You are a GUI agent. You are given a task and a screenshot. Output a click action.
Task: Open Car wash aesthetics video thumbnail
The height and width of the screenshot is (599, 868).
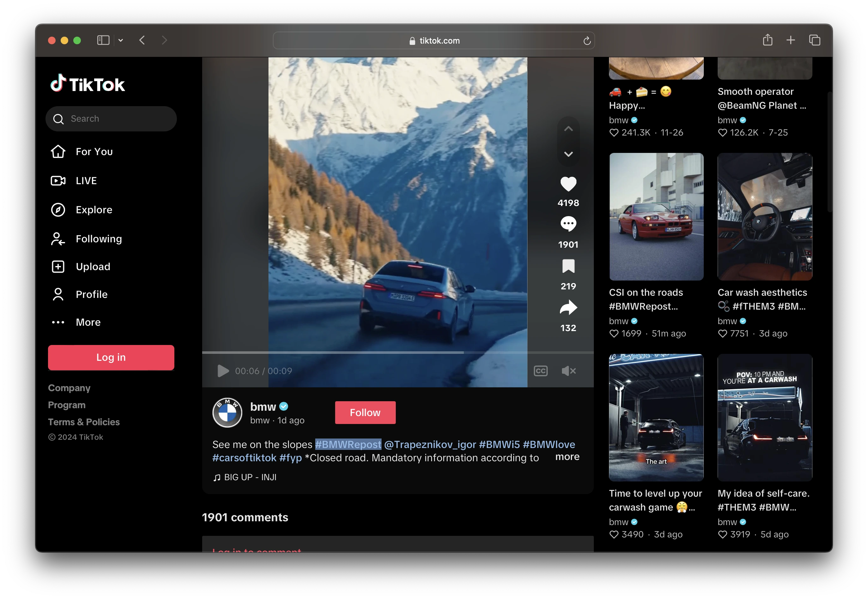tap(764, 216)
